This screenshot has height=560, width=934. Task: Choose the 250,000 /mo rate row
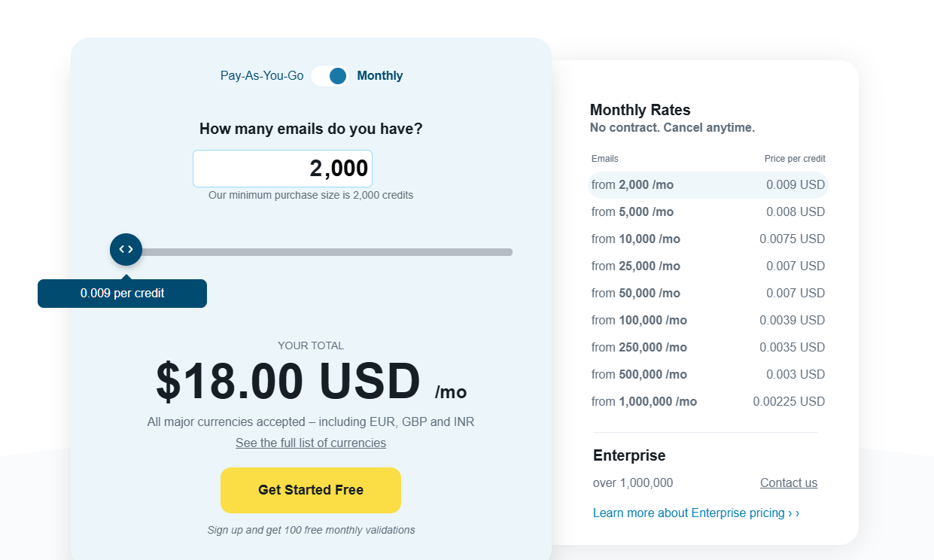tap(707, 348)
